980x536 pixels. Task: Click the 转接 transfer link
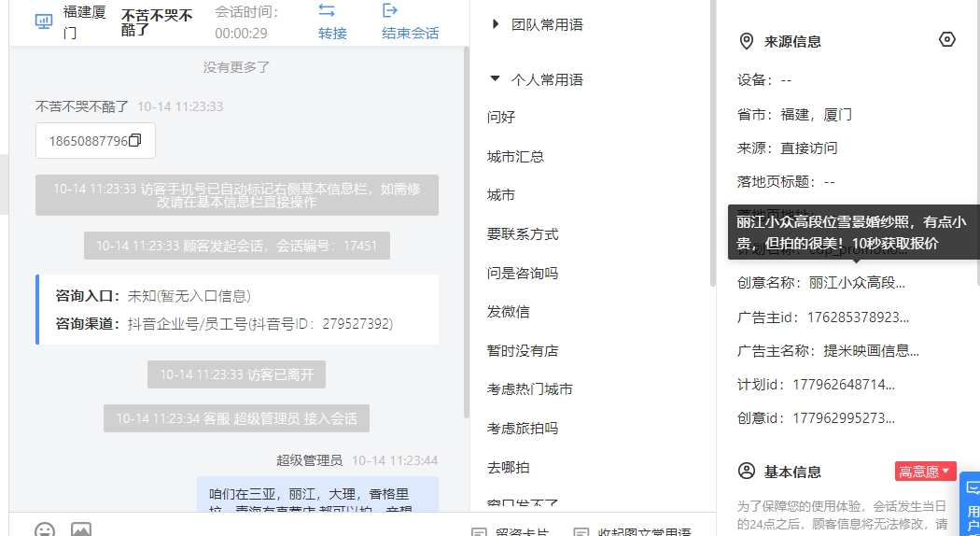(332, 33)
